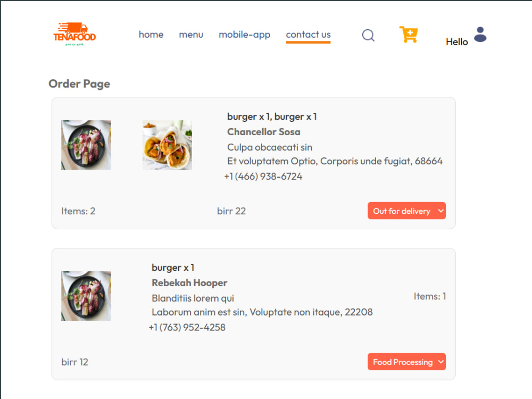Click the 'burger x 1, burger x 1' text
Viewport: 532px width, 399px height.
tap(272, 117)
